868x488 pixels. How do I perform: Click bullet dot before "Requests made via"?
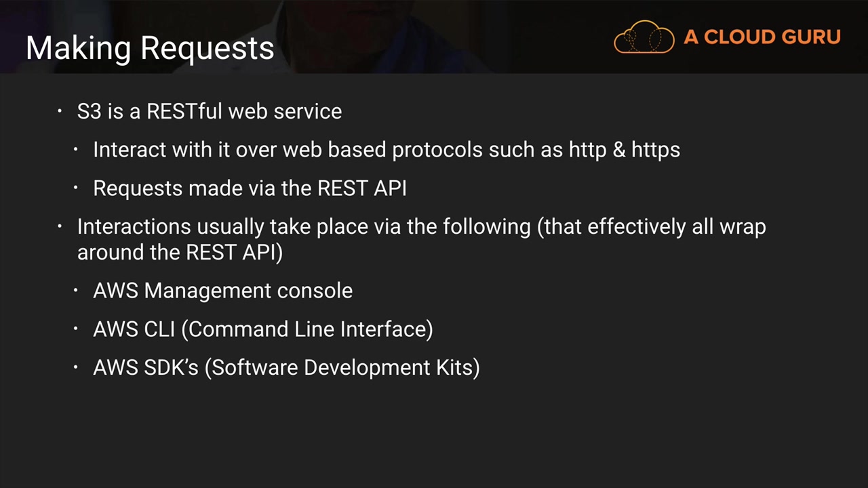point(76,188)
